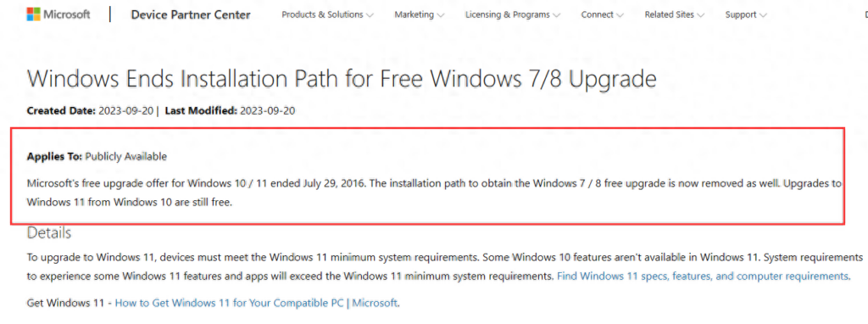868x324 pixels.
Task: Open How to Get Windows 11 link
Action: pyautogui.click(x=256, y=303)
